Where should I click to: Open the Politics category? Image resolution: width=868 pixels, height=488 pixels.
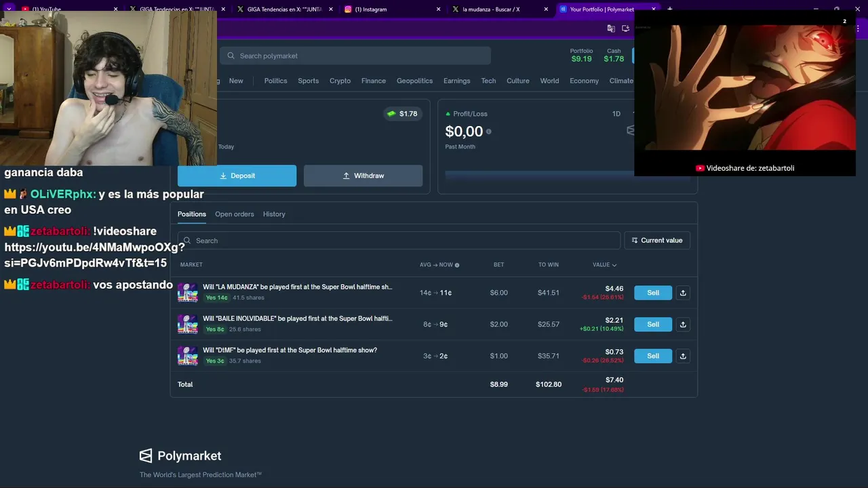click(x=275, y=81)
